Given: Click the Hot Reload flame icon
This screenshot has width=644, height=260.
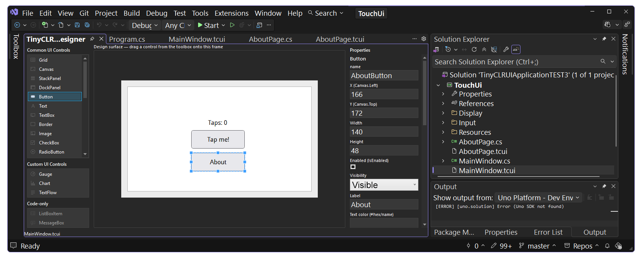Looking at the screenshot, I should [x=242, y=25].
